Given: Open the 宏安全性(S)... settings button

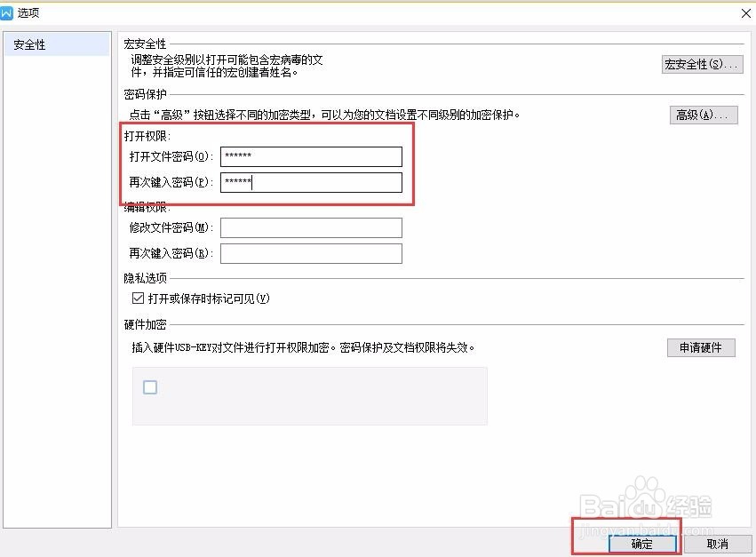Looking at the screenshot, I should coord(702,64).
